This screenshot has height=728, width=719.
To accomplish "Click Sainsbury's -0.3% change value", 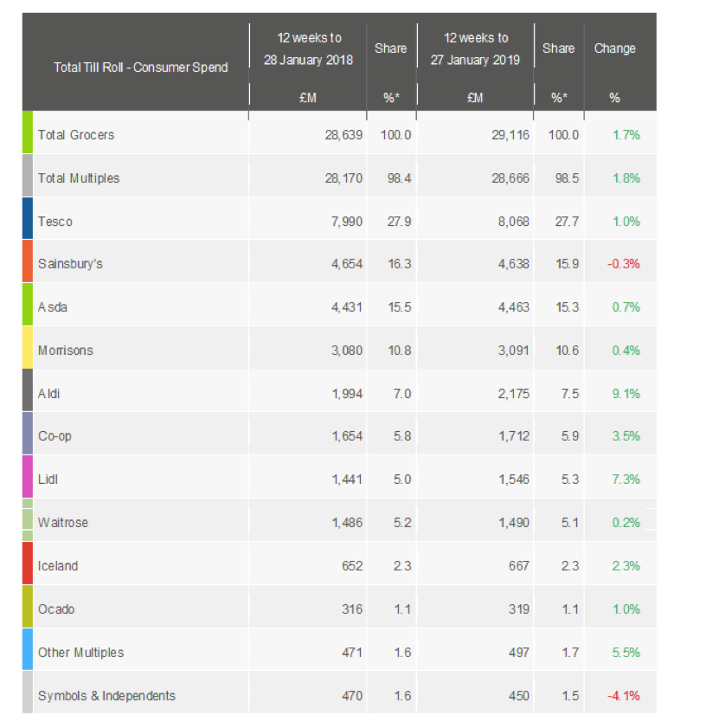I will tap(623, 264).
